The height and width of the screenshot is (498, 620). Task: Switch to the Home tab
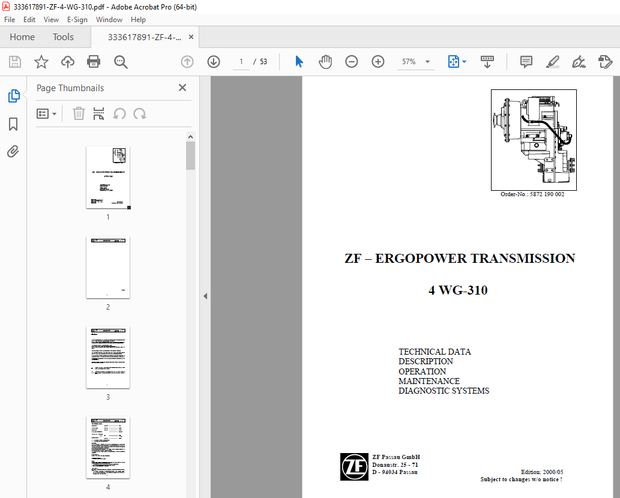click(22, 37)
